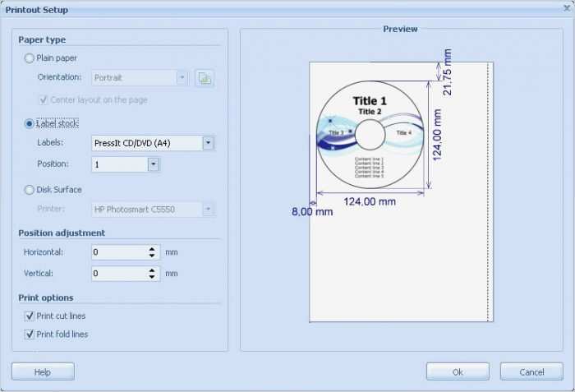Click Title 1 text in the preview

pyautogui.click(x=370, y=101)
